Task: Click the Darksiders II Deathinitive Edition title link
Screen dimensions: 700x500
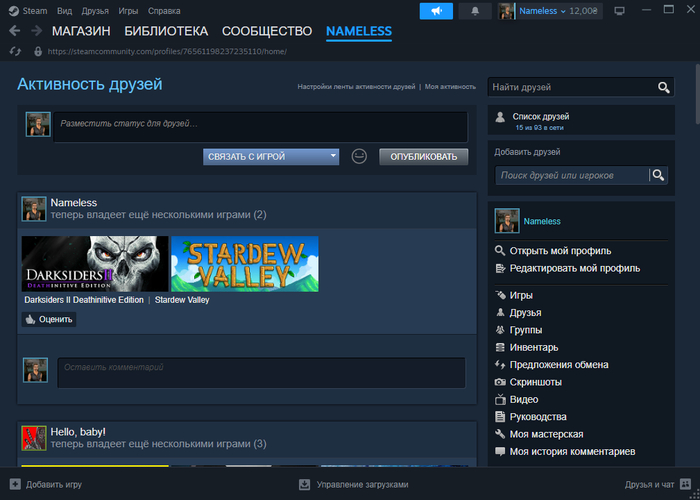Action: pos(84,300)
